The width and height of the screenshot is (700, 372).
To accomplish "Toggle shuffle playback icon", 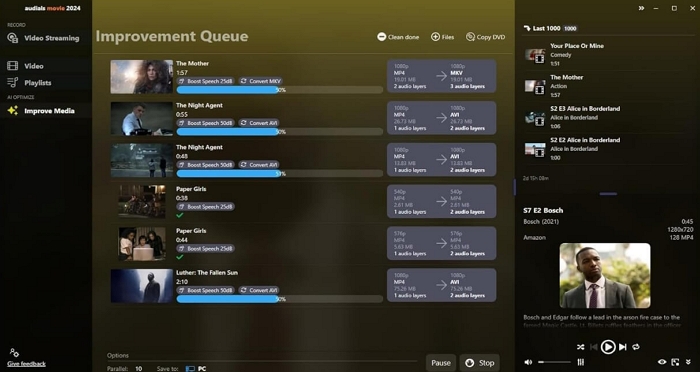I will point(580,347).
